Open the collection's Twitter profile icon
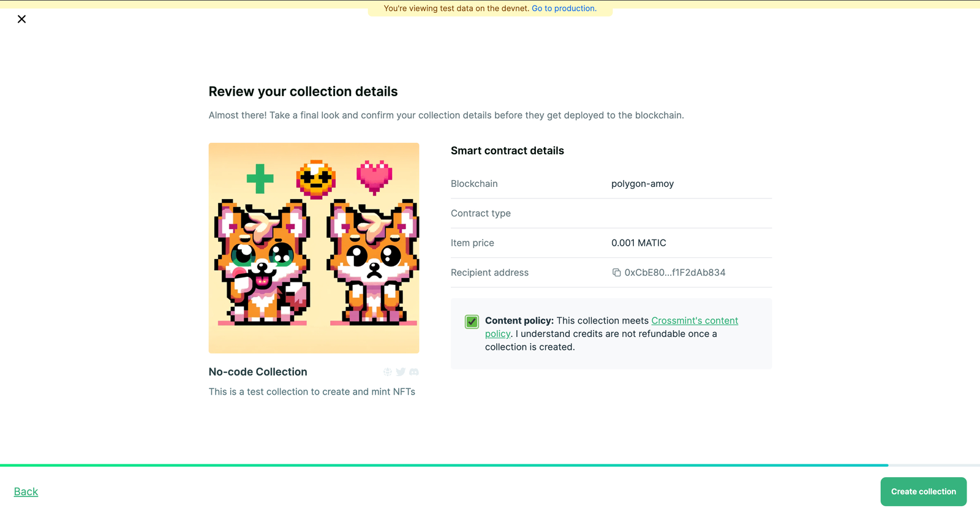 click(x=401, y=372)
